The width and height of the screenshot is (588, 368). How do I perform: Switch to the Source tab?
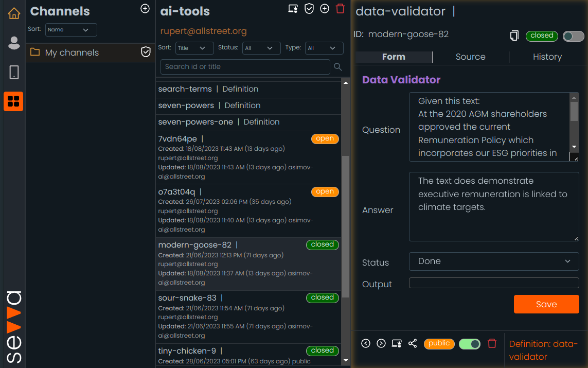click(470, 57)
